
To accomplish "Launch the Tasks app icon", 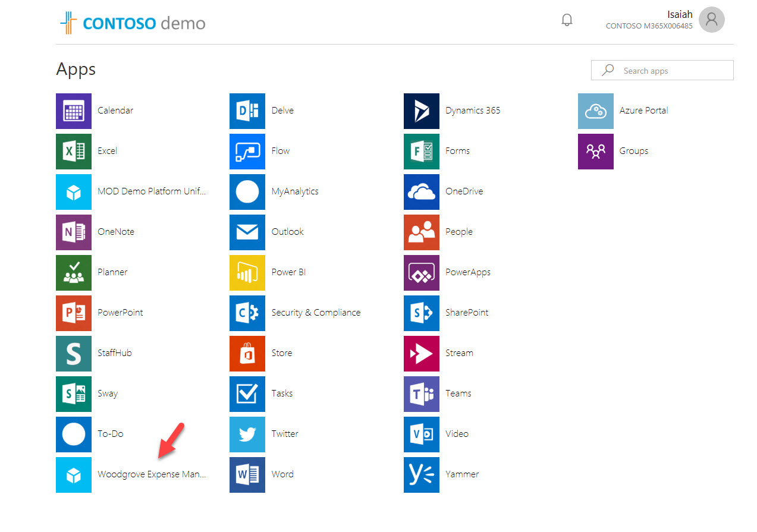I will (x=247, y=394).
